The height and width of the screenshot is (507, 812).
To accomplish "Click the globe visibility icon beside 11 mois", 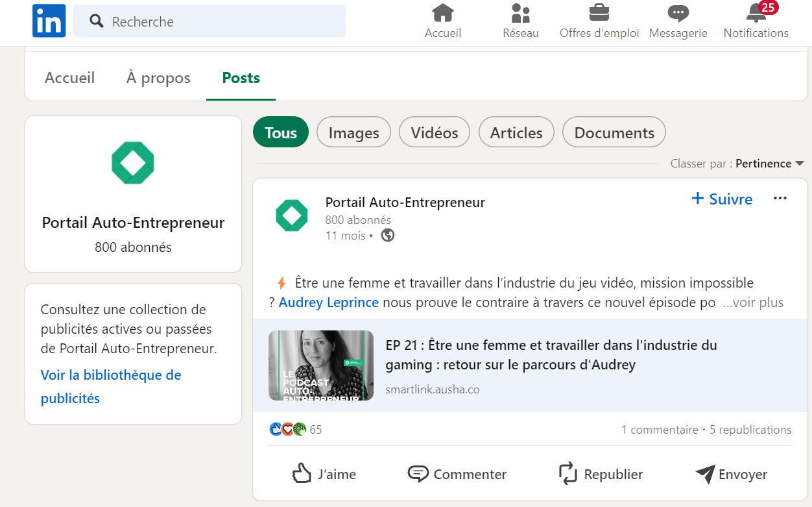I will 388,236.
